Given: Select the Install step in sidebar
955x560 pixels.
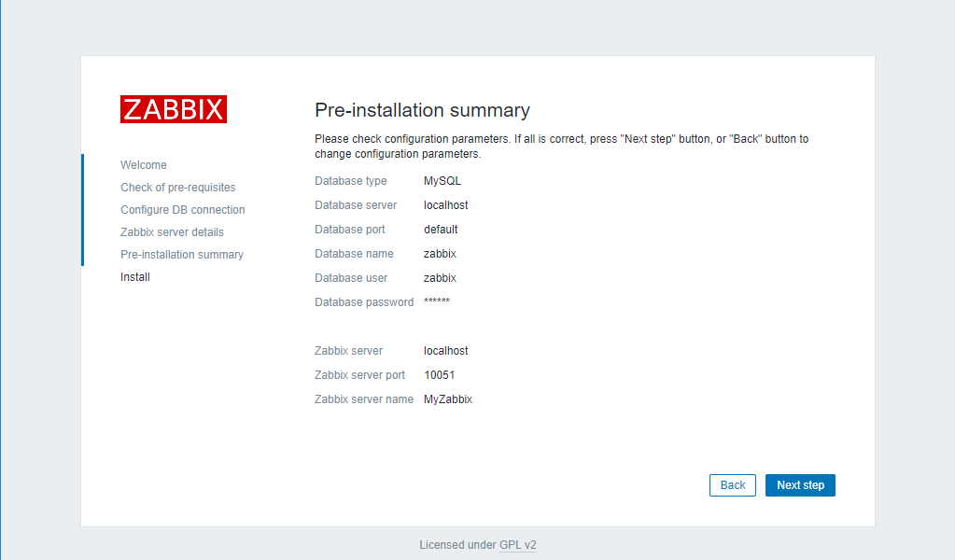Looking at the screenshot, I should 135,277.
